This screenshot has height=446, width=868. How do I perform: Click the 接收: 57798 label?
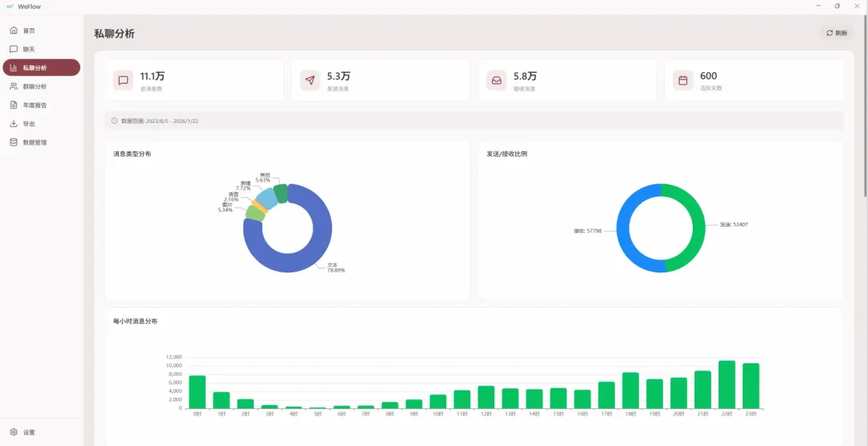588,231
